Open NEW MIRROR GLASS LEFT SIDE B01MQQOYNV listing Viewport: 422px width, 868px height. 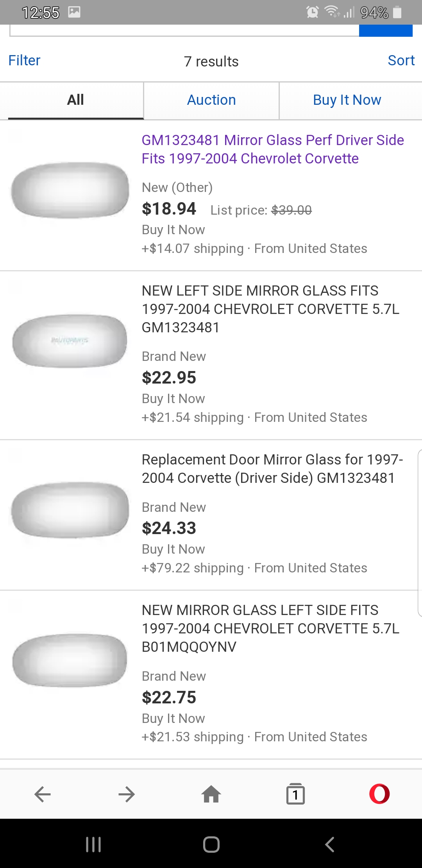(270, 628)
